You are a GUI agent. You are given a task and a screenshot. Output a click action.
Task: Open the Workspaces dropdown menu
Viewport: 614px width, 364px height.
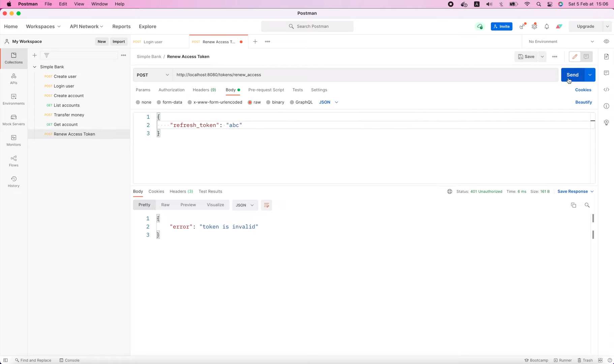(x=43, y=26)
